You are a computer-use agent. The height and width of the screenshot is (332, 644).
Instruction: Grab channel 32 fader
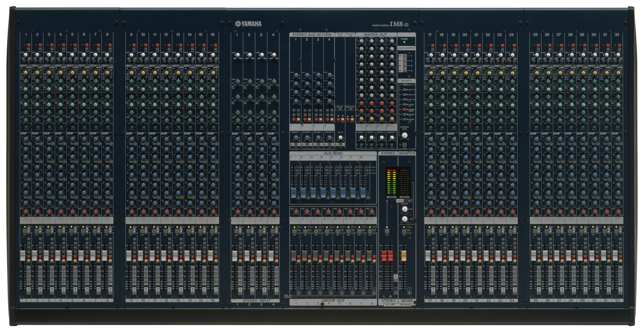615,255
